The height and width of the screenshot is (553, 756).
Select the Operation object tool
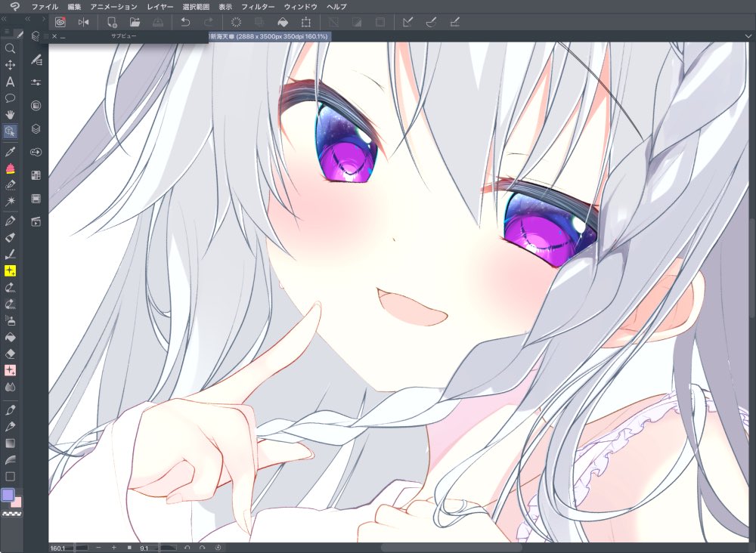coord(10,131)
